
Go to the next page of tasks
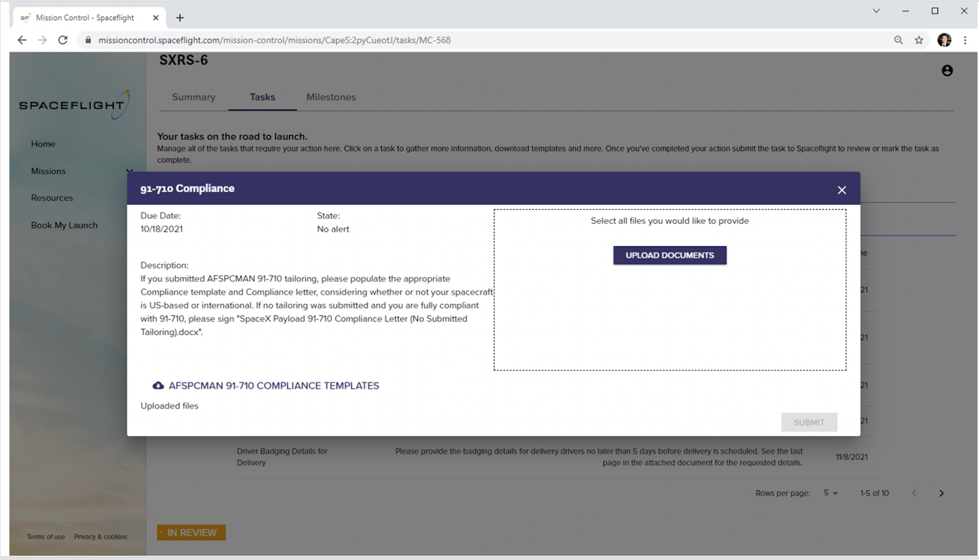coord(942,493)
